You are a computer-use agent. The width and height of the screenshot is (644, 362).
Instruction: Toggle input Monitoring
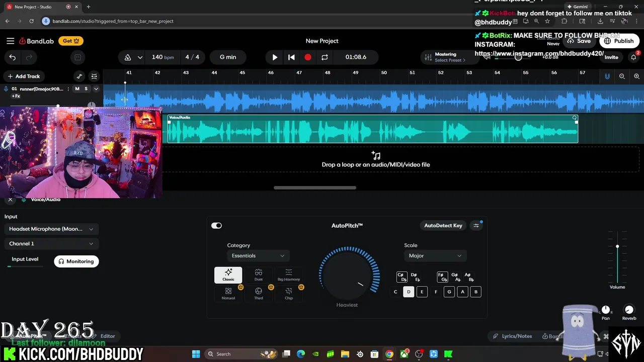tap(76, 261)
